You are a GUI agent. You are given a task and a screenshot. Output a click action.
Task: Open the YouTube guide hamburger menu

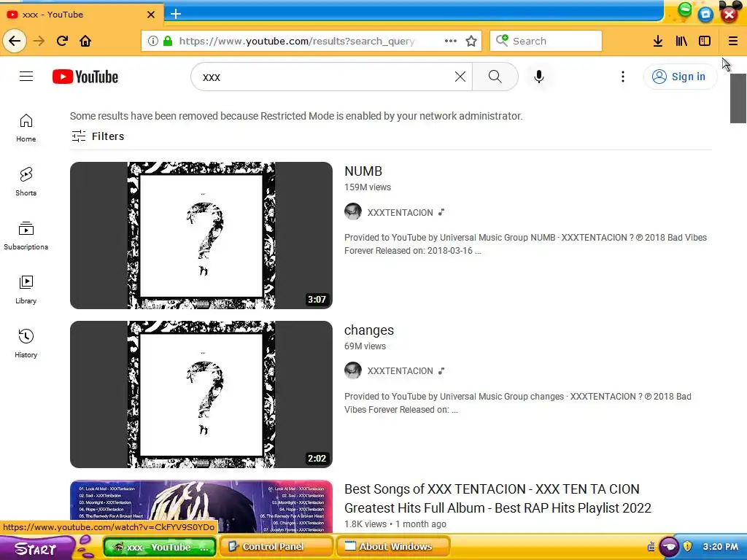(26, 76)
